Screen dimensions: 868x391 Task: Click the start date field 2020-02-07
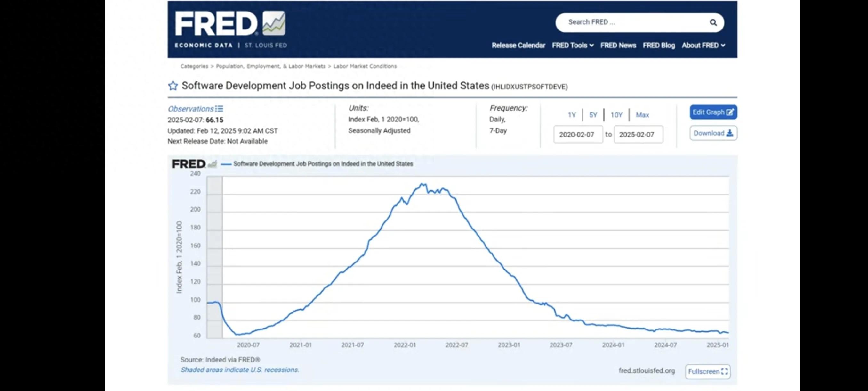click(577, 135)
